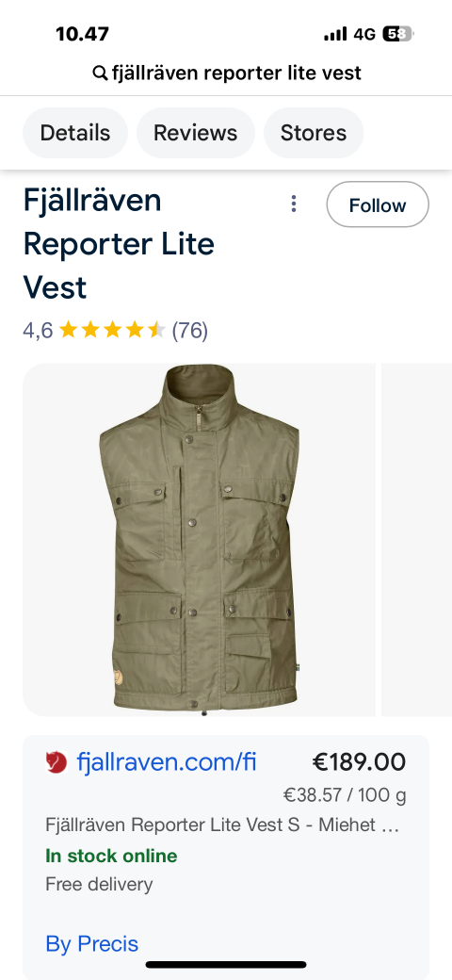Image resolution: width=452 pixels, height=980 pixels.
Task: Tap the battery indicator in status bar
Action: point(398,34)
